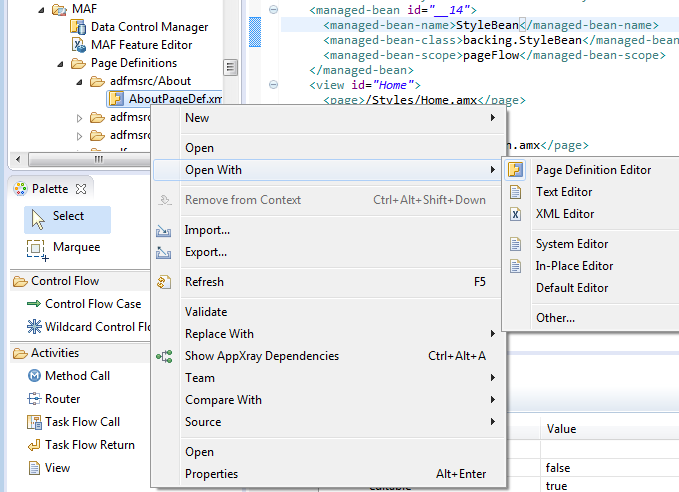Choose XML Editor in Open With submenu
679x492 pixels.
click(x=565, y=214)
